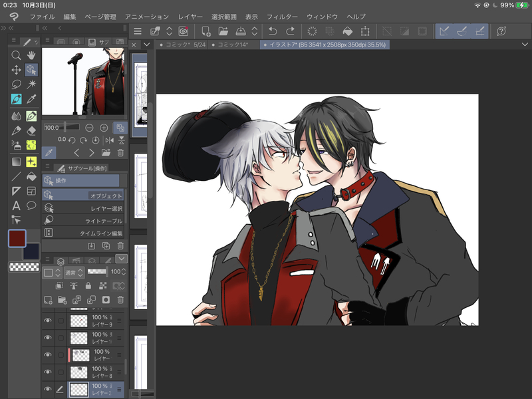
Task: Click the Redo arrow in command bar
Action: (290, 31)
